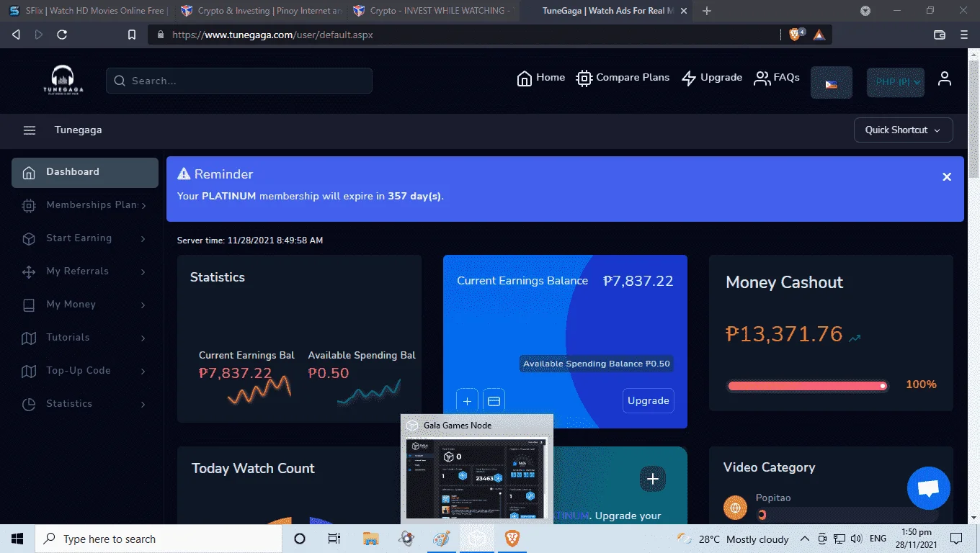Open the Windows Start menu
Image resolution: width=980 pixels, height=553 pixels.
(x=17, y=539)
